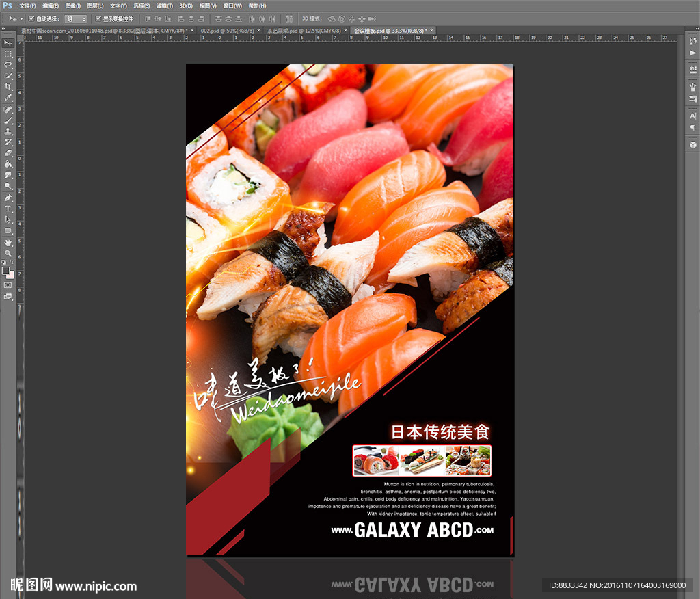700x599 pixels.
Task: Open the auto-select 组 dropdown
Action: pyautogui.click(x=75, y=18)
